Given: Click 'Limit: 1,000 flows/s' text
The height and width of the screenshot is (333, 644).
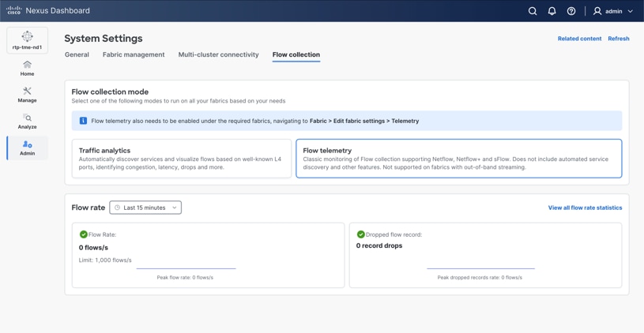Looking at the screenshot, I should point(105,260).
